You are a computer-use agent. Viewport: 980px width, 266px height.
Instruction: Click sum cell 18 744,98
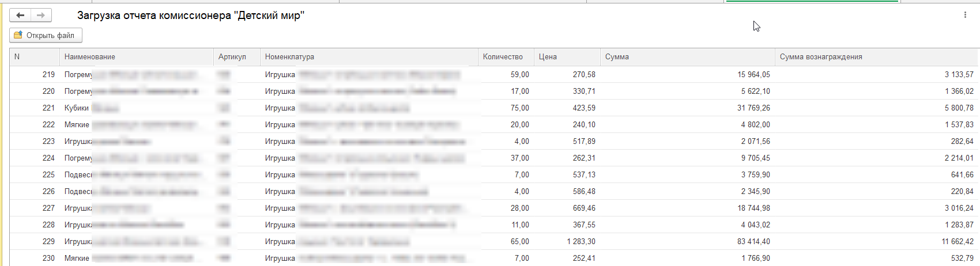tap(688, 208)
